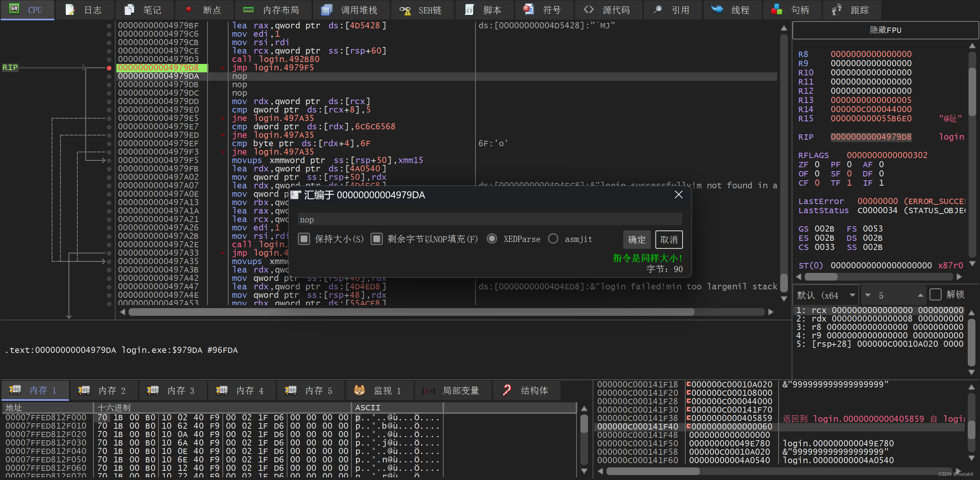Cancel the dialog with 取消 button
Viewport: 980px width, 480px height.
669,240
